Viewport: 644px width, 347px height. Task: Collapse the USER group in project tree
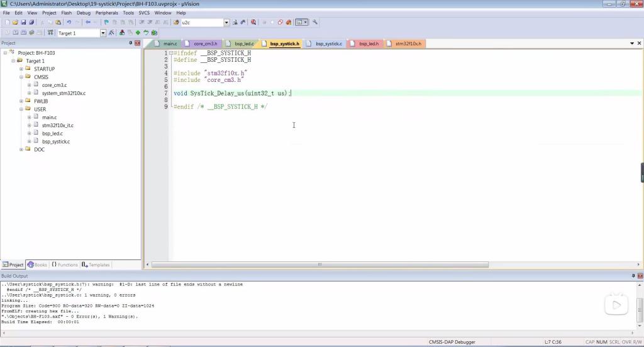[x=21, y=110]
